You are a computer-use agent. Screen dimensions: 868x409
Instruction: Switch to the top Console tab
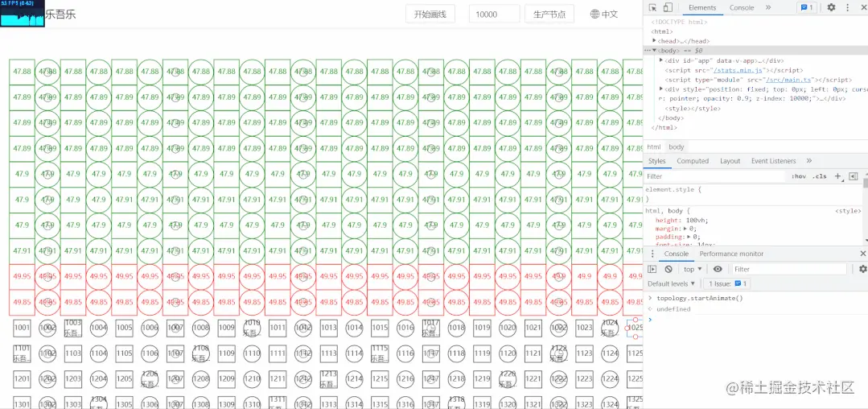(x=741, y=8)
